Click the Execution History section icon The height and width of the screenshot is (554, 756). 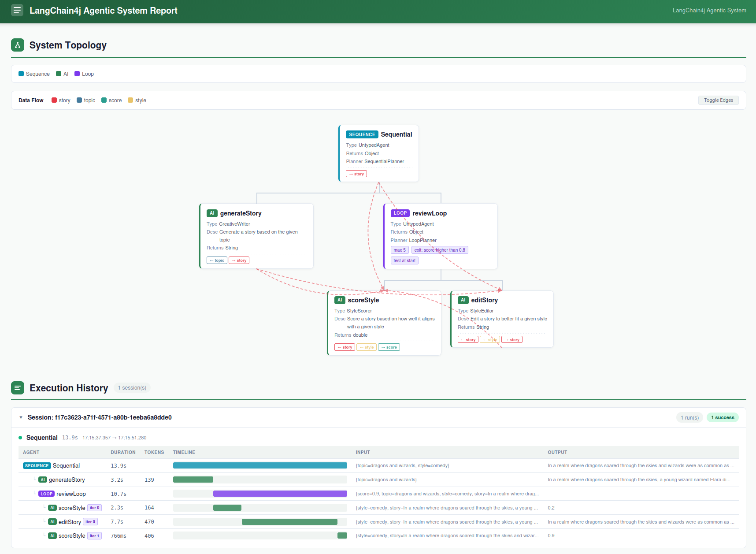18,388
